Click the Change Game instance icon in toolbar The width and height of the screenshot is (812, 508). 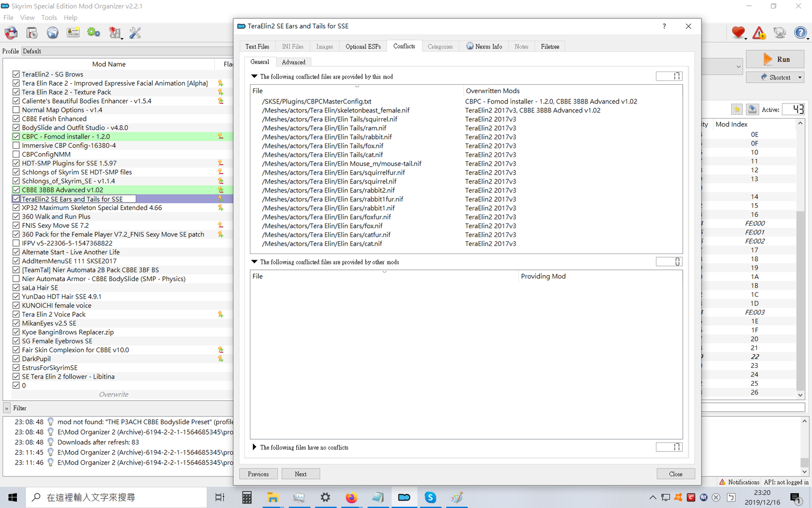coord(11,33)
